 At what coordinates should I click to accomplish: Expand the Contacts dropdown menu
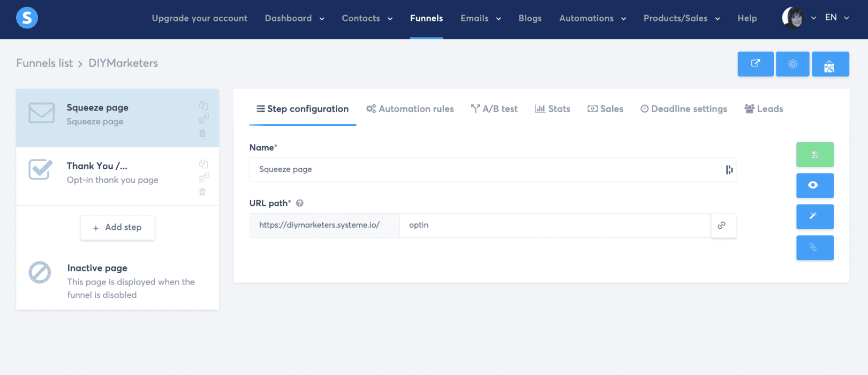(367, 18)
